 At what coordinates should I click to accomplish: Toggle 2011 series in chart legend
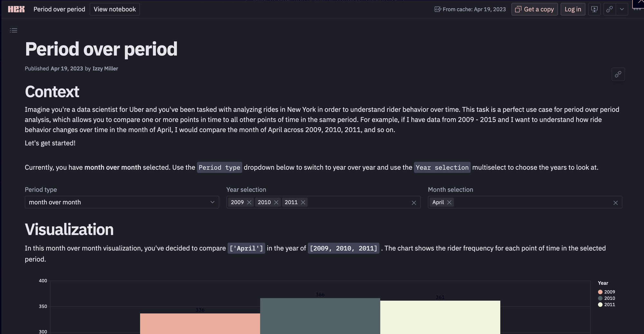tap(607, 304)
